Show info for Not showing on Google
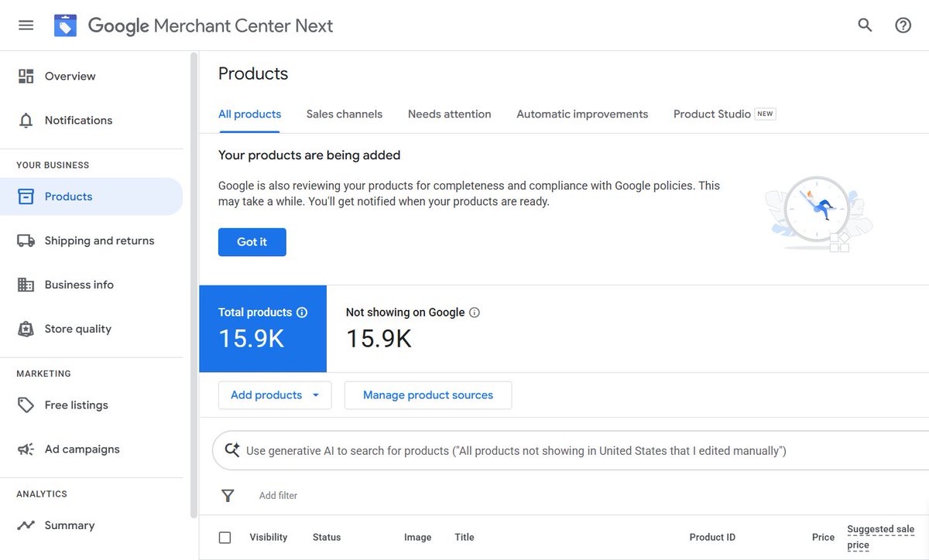The width and height of the screenshot is (929, 560). (475, 312)
